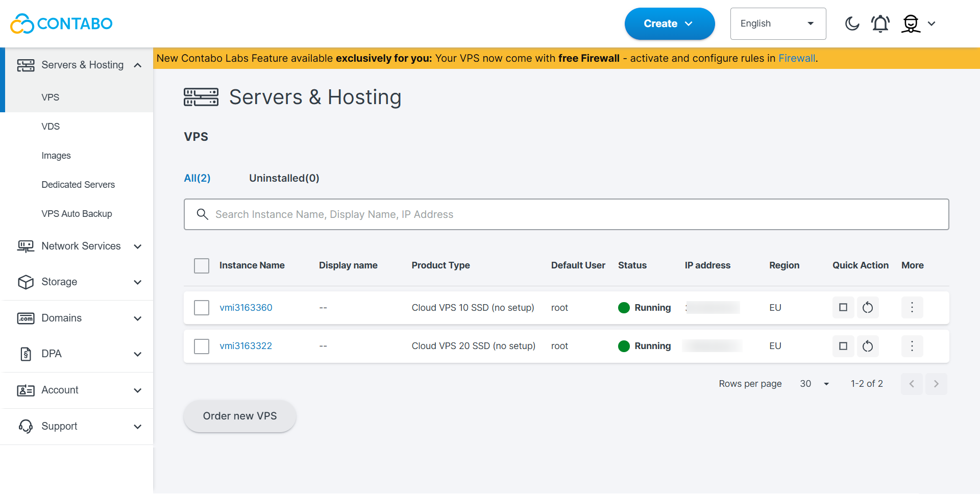
Task: Click the Region column header
Action: (x=785, y=265)
